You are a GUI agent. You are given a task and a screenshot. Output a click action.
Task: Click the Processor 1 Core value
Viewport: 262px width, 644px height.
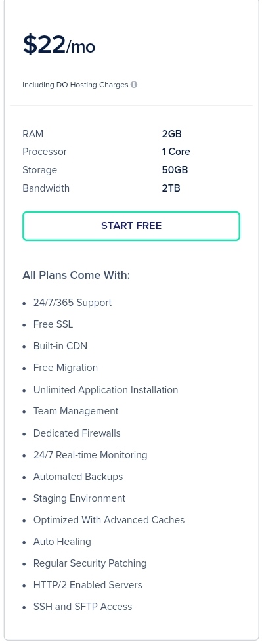click(x=176, y=152)
